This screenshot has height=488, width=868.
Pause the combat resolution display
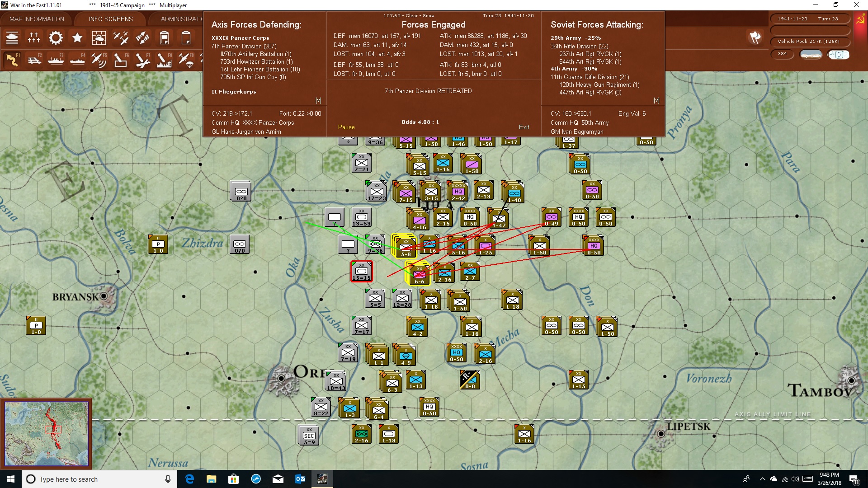[x=346, y=127]
